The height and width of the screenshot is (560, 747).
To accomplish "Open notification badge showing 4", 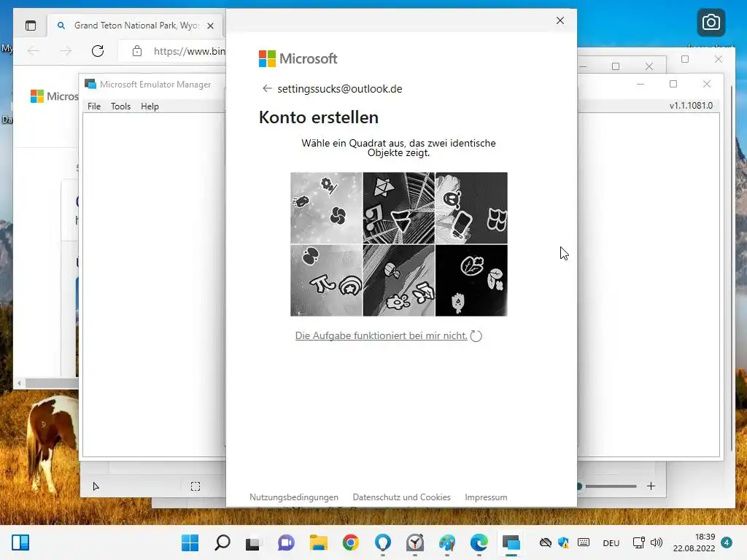I will tap(727, 542).
